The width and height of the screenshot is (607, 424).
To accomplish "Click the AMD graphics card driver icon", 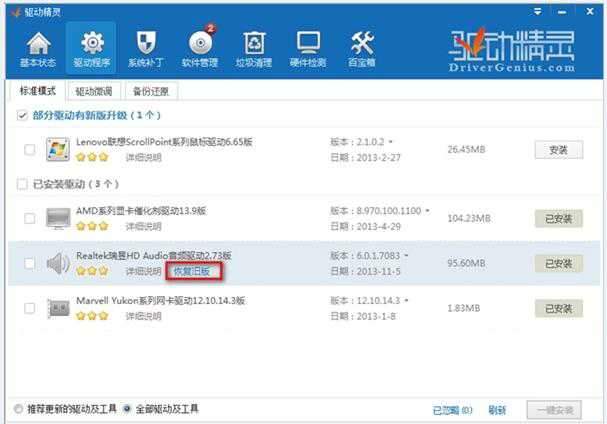I will (58, 218).
